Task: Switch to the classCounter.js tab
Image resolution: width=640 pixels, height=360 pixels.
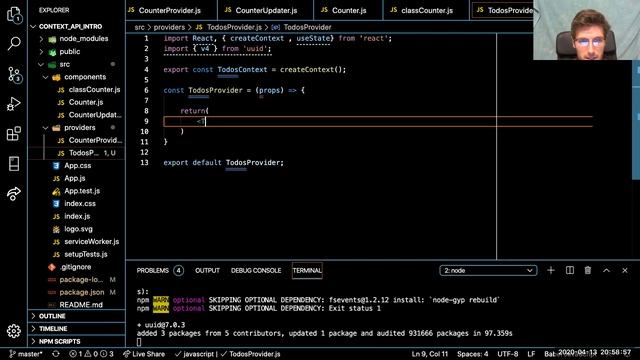Action: 427,10
